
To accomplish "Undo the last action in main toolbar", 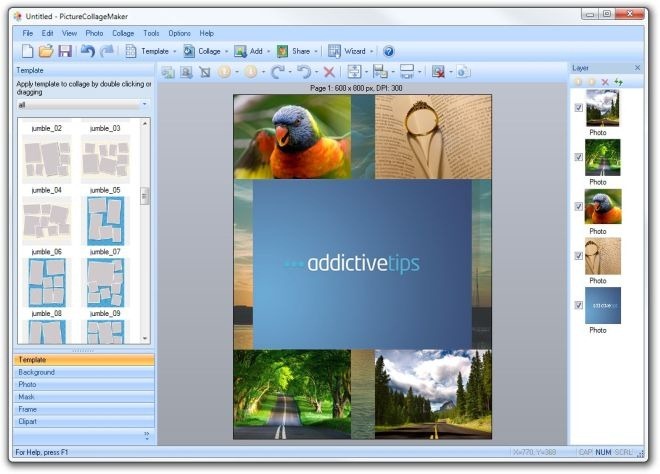I will click(x=88, y=51).
